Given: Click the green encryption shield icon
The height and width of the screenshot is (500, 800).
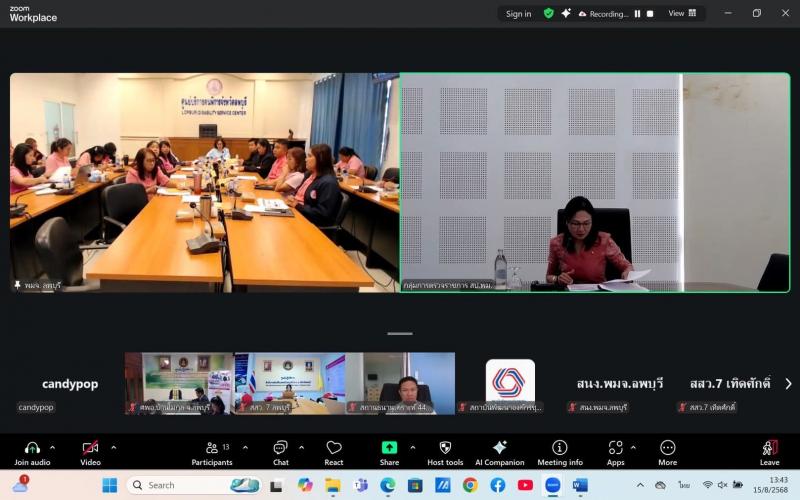Looking at the screenshot, I should (x=548, y=13).
